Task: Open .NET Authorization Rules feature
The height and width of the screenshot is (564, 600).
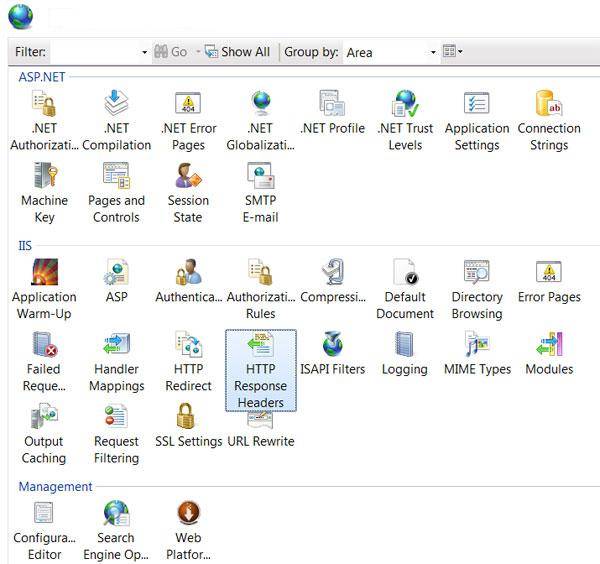Action: click(44, 121)
